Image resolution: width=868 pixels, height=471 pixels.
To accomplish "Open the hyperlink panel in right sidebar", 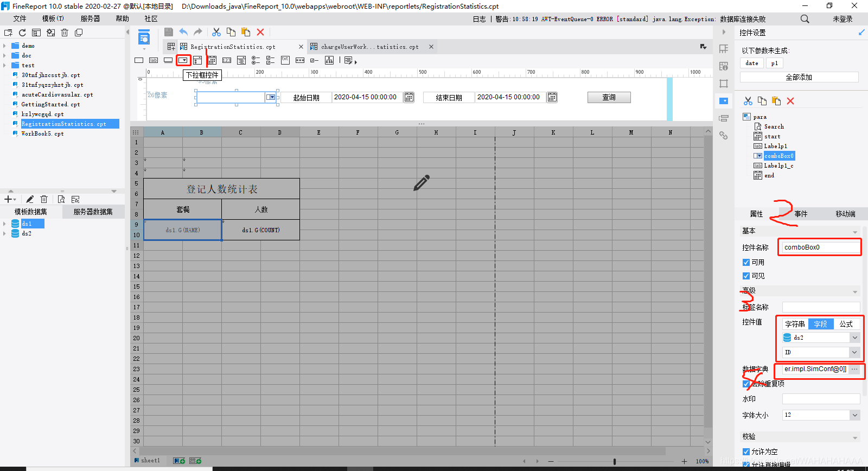I will 724,136.
